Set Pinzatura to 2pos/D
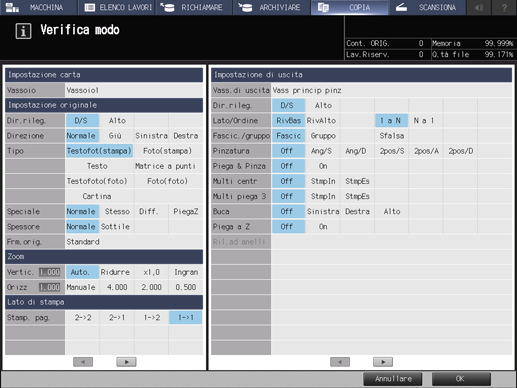517x388 pixels. click(460, 151)
